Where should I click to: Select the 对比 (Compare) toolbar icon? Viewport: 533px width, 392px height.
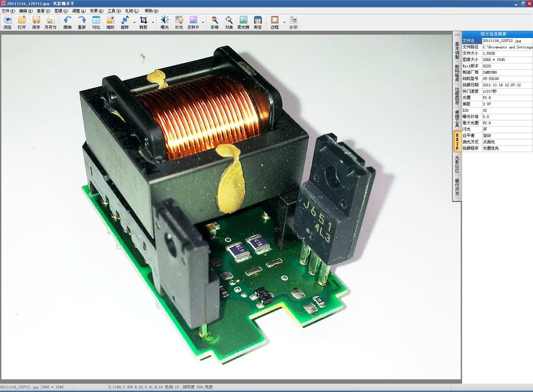click(96, 23)
